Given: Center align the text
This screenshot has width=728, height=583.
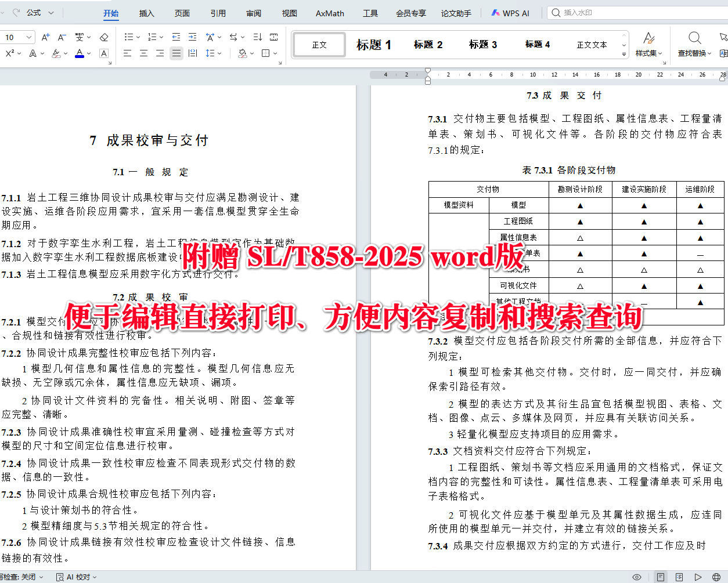Looking at the screenshot, I should (144, 53).
